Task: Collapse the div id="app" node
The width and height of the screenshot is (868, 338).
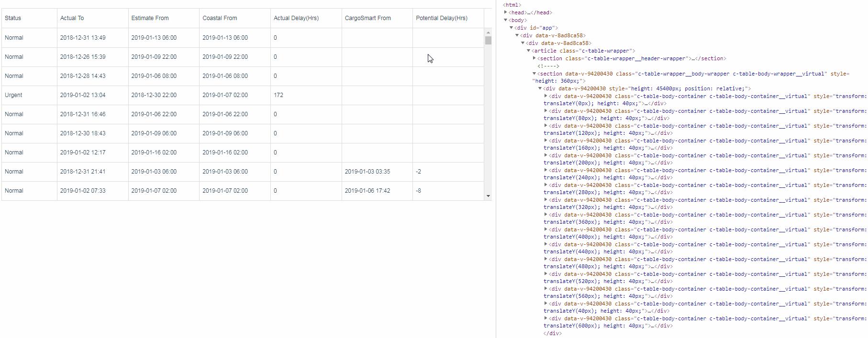Action: point(512,28)
